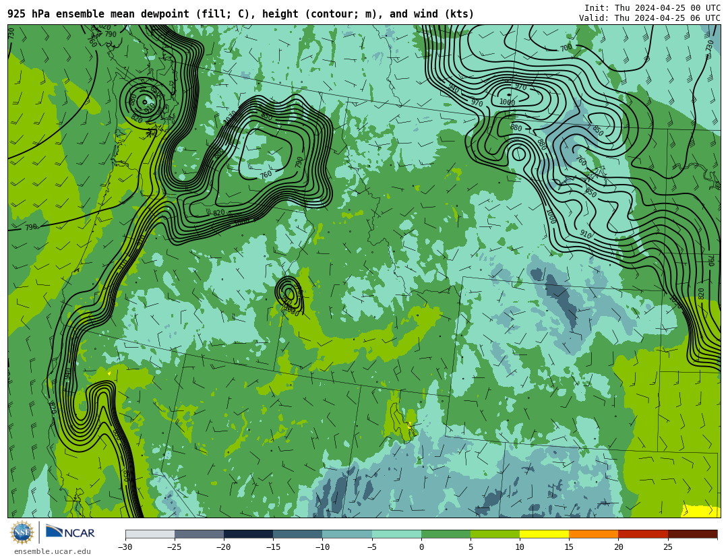Click the positive 25 colorbar tick label
728x560 pixels.
[667, 547]
